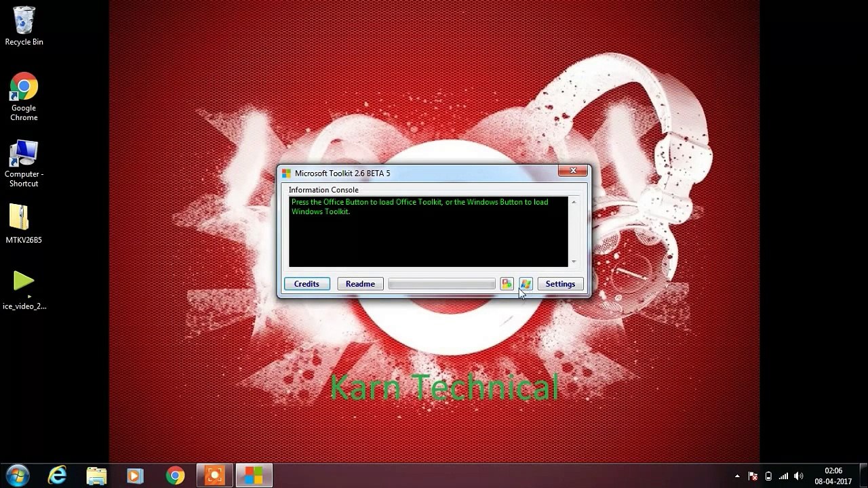Close the Microsoft Toolkit window

click(x=573, y=171)
